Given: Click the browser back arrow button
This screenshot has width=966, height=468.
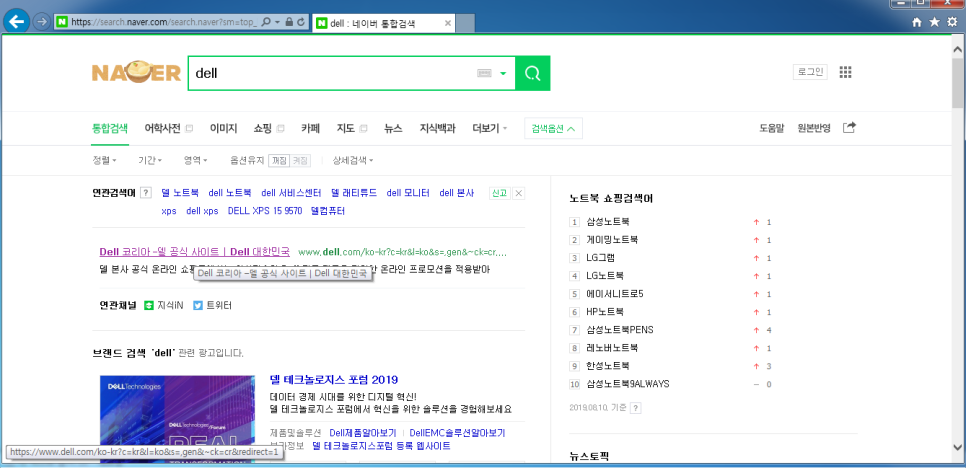Looking at the screenshot, I should [x=16, y=22].
